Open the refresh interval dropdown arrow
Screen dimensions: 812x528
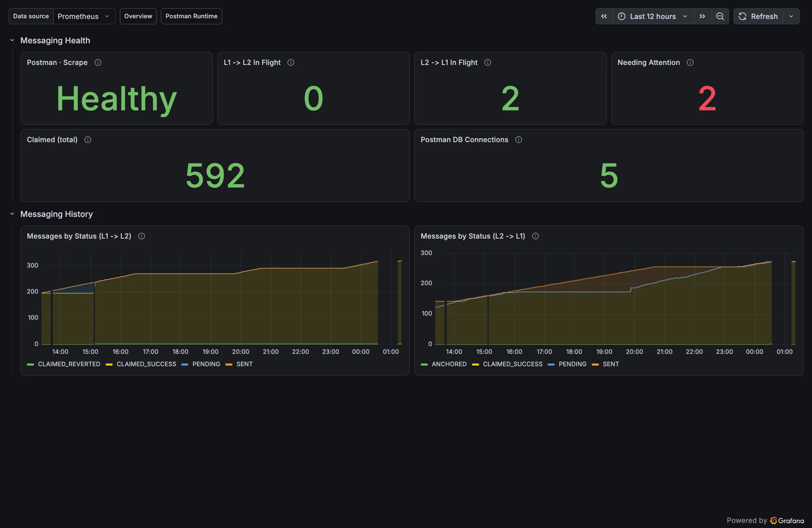pyautogui.click(x=791, y=16)
